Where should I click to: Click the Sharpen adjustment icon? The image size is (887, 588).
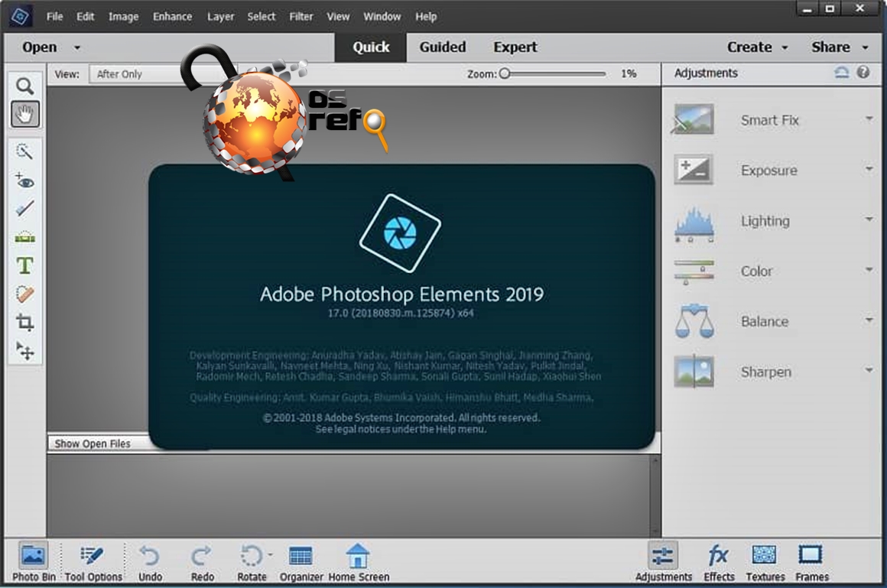tap(694, 372)
